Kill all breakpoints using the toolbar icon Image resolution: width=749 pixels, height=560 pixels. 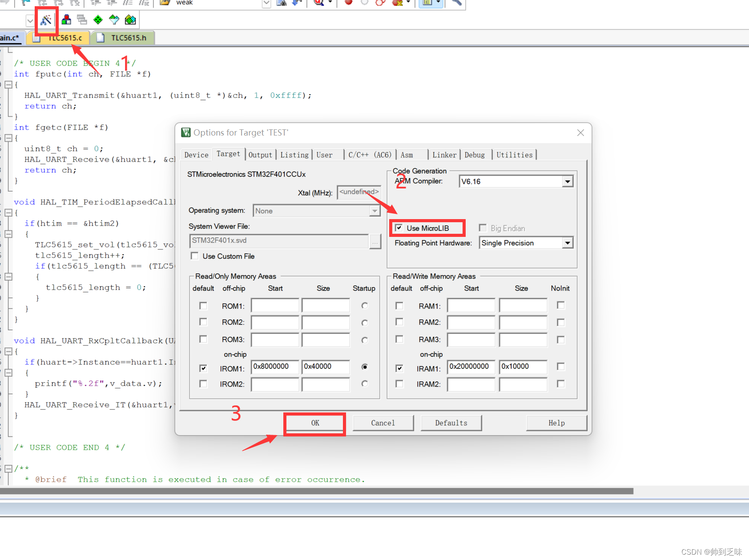pyautogui.click(x=396, y=2)
